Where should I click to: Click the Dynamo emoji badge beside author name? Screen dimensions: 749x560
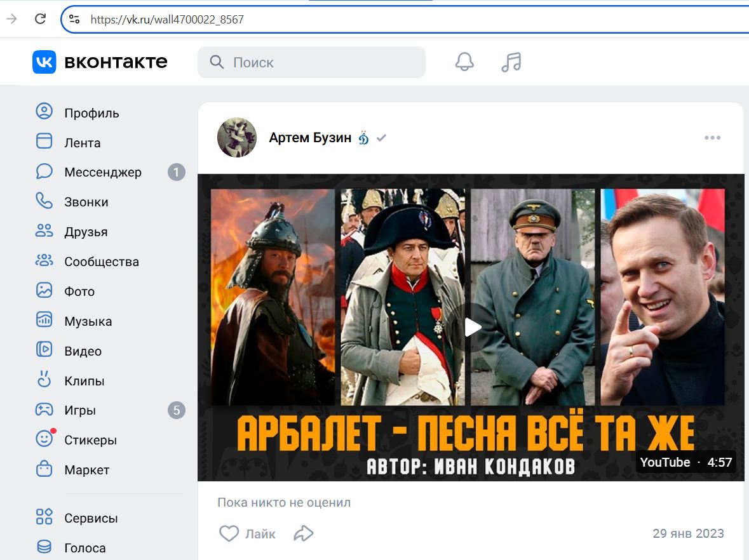(x=363, y=138)
